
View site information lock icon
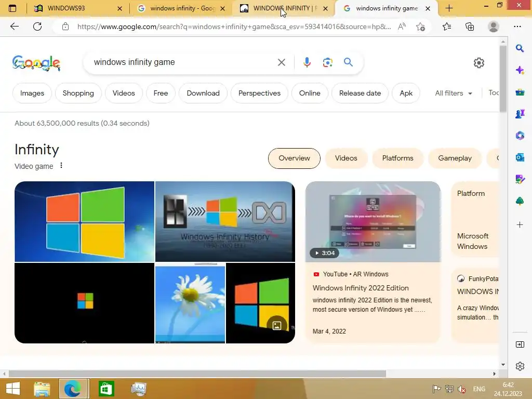click(x=65, y=26)
